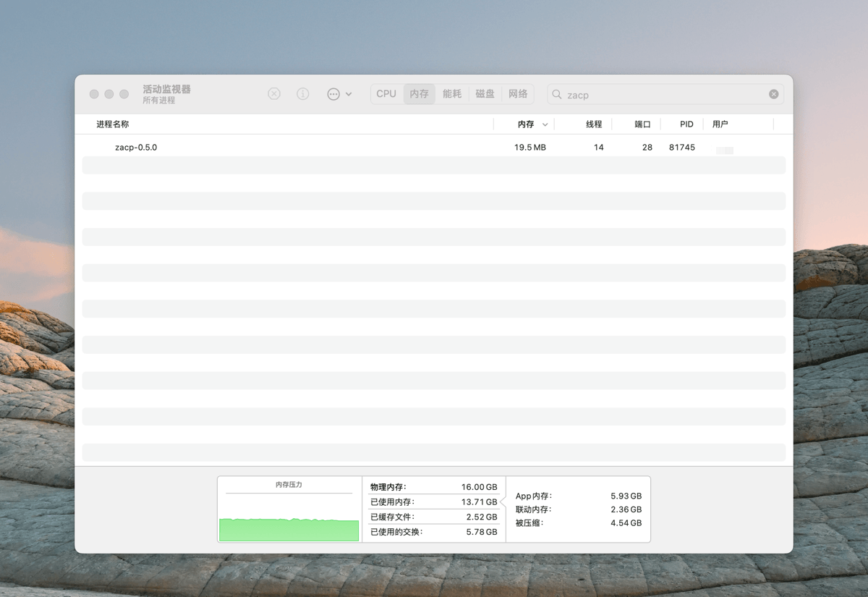Sort by the 内存 column header
The height and width of the screenshot is (597, 868).
tap(526, 124)
